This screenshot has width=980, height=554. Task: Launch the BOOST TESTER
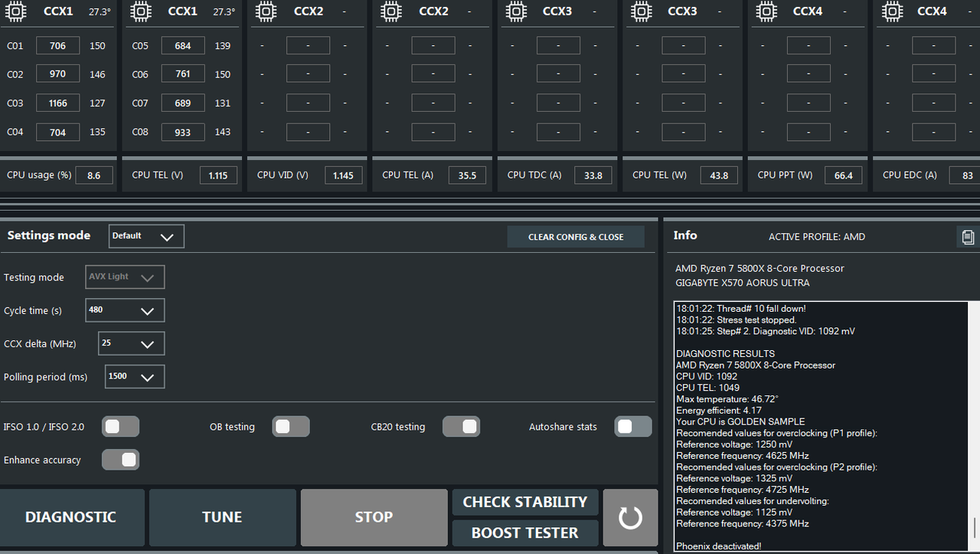tap(525, 533)
